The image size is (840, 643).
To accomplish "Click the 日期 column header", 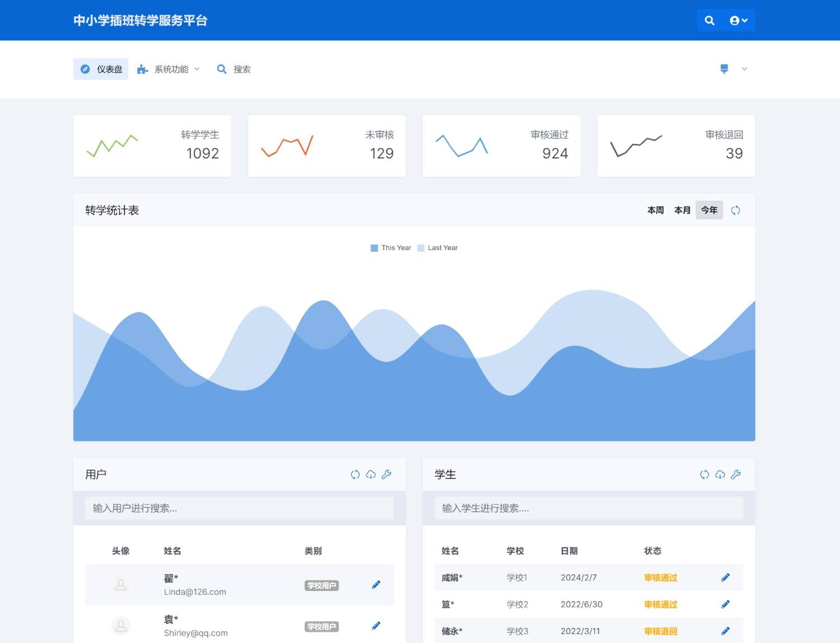I will coord(569,551).
